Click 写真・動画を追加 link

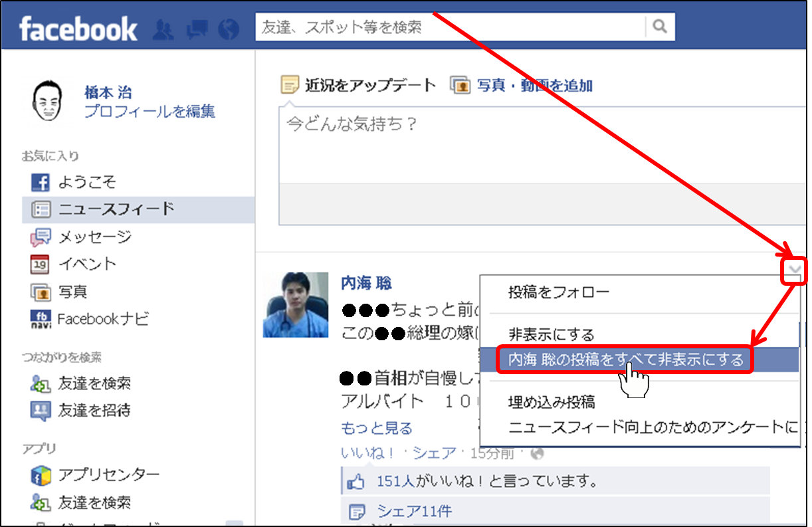pyautogui.click(x=534, y=86)
